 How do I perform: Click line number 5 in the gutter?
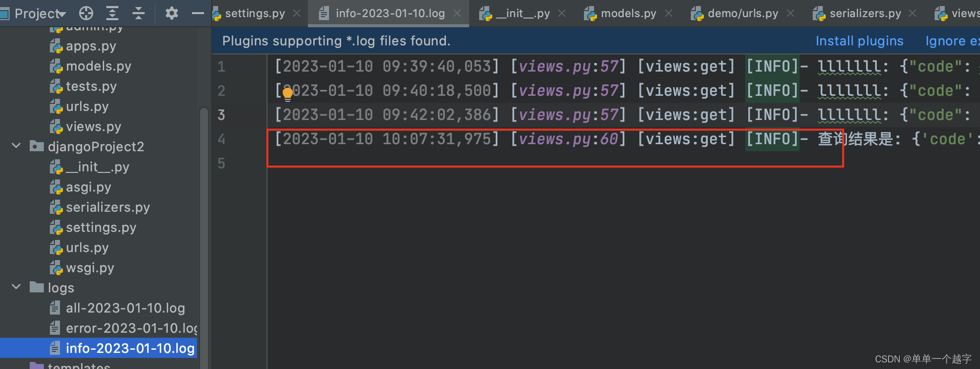tap(221, 163)
